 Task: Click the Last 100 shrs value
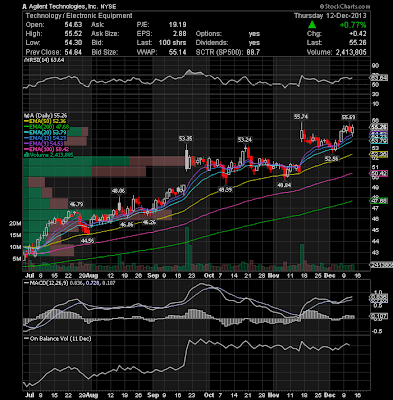pyautogui.click(x=172, y=43)
